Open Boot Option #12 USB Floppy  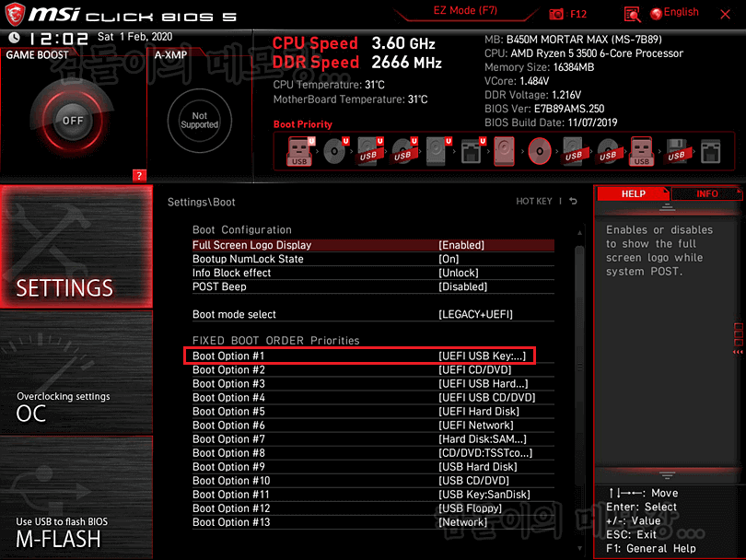click(373, 508)
